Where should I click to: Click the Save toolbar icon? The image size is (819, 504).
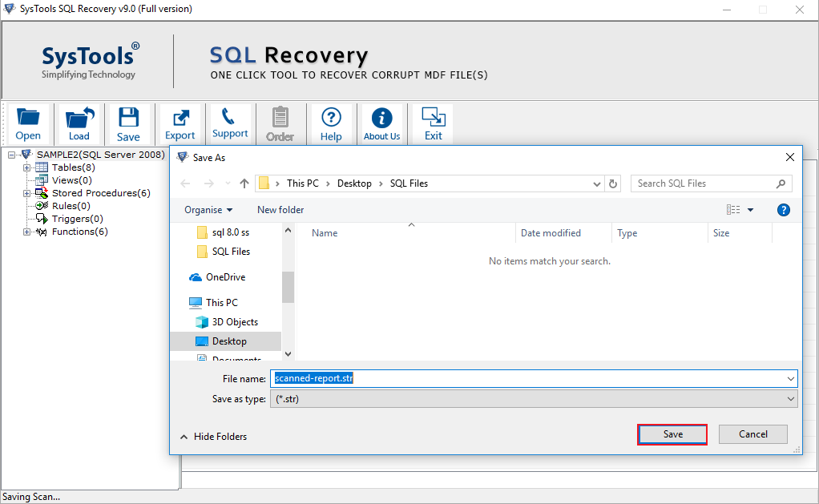tap(128, 123)
